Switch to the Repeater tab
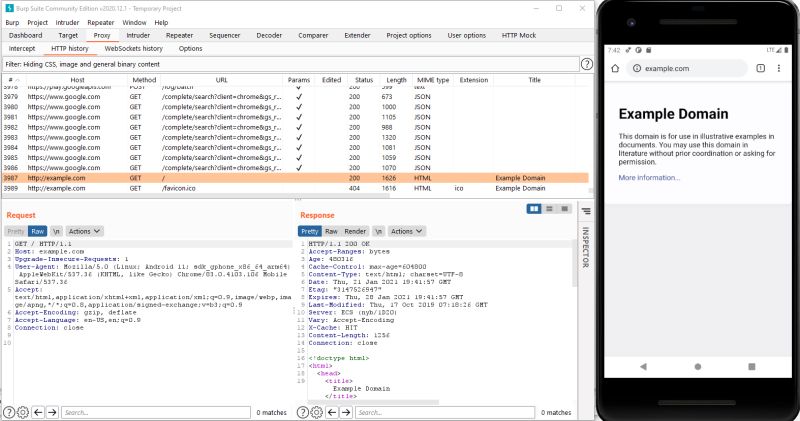 click(x=179, y=35)
